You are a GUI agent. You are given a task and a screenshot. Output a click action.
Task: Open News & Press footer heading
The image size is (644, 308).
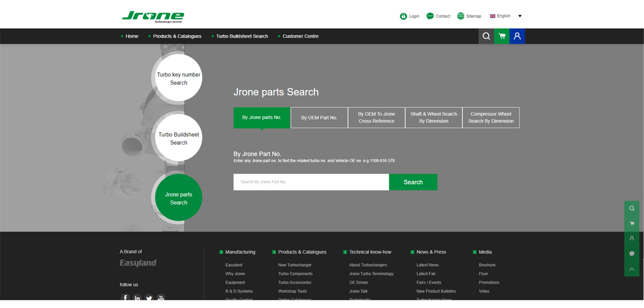click(x=431, y=252)
